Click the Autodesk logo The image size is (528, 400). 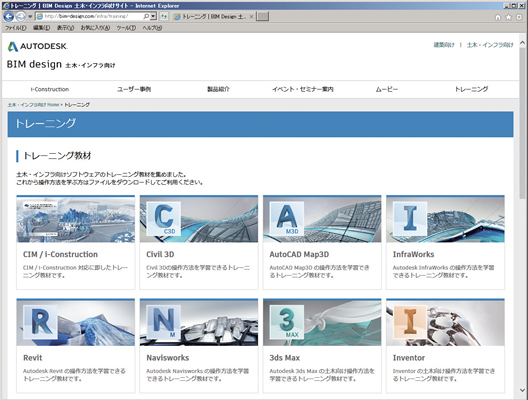click(37, 46)
